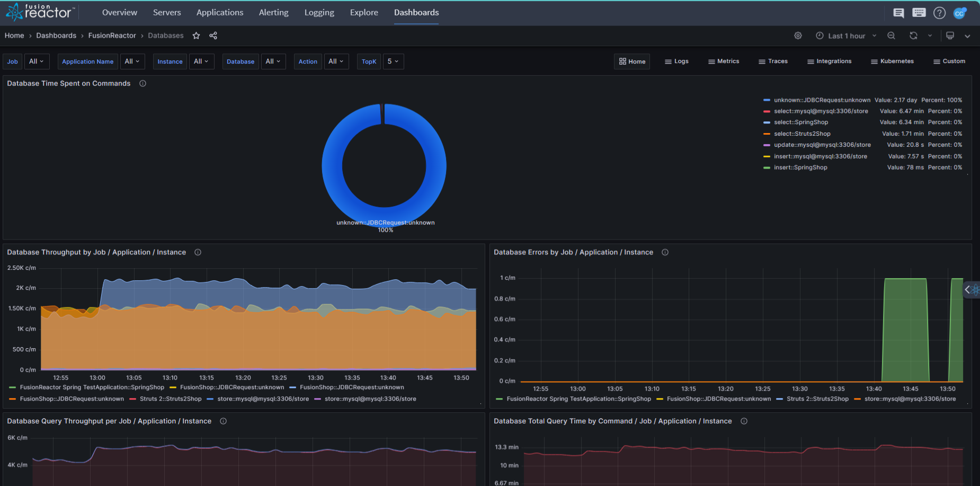This screenshot has height=486, width=980.
Task: Navigate to Home breadcrumb
Action: point(14,36)
